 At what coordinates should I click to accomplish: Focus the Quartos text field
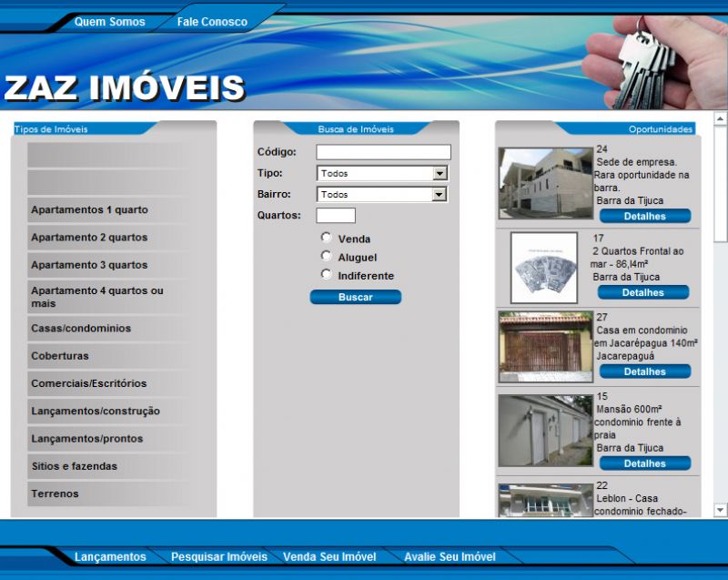335,216
